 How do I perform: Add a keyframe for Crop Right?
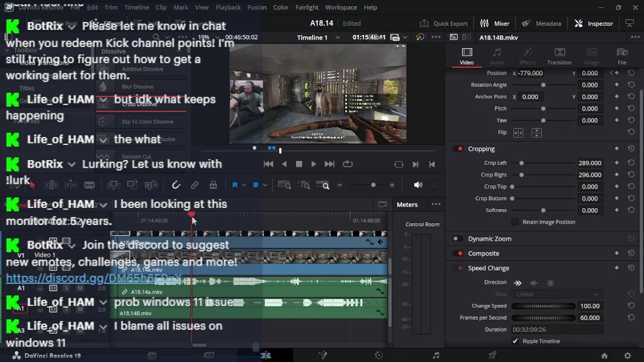pos(617,175)
